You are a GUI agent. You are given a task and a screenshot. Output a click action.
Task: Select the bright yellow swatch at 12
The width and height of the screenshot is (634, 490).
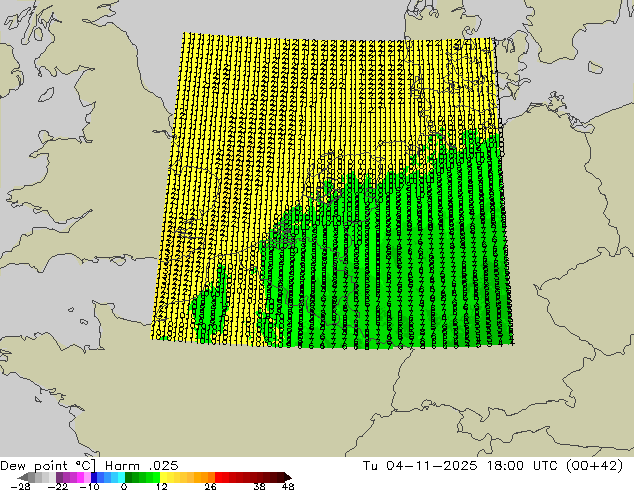pyautogui.click(x=163, y=477)
